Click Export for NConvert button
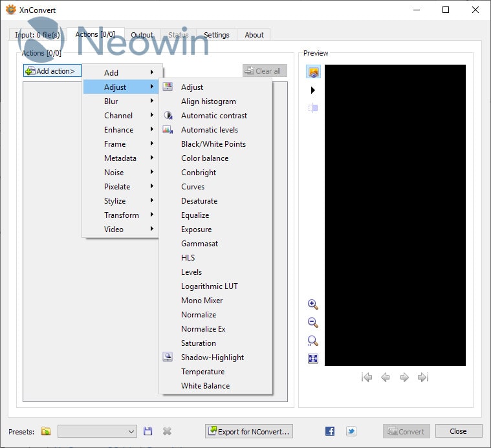This screenshot has height=448, width=491. click(249, 431)
